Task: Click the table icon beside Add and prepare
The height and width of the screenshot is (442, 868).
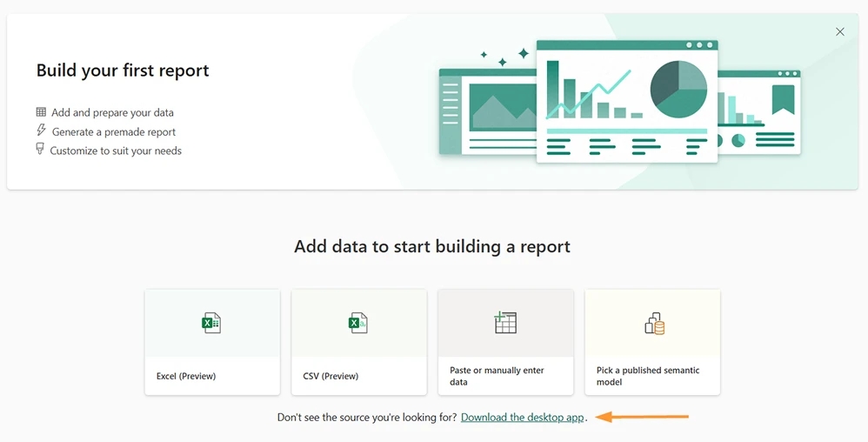Action: coord(41,112)
